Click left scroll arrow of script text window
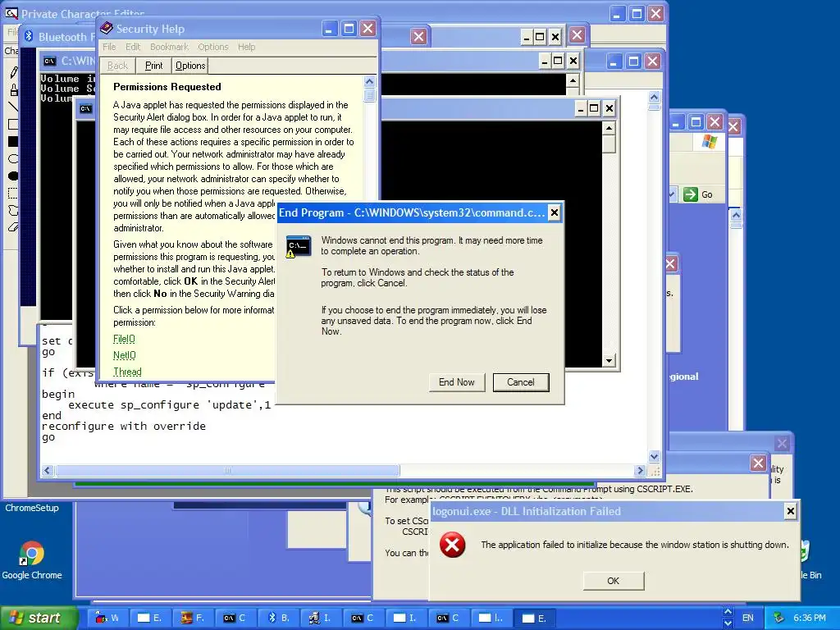Screen dimensions: 840x630 click(x=47, y=470)
